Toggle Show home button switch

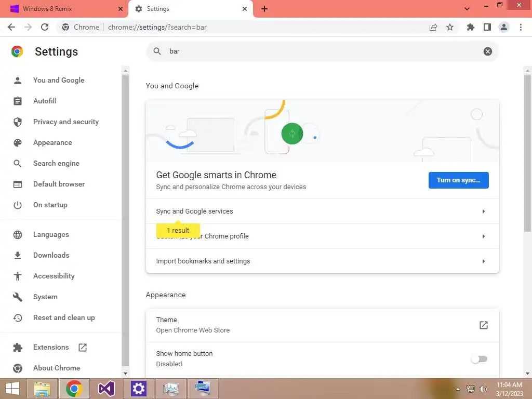[479, 359]
